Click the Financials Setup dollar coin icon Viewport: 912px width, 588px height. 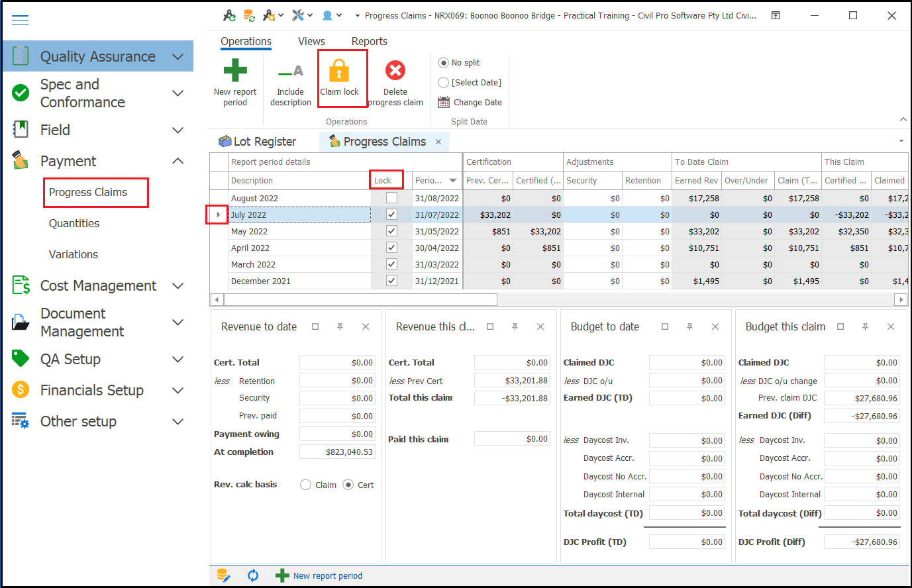tap(21, 389)
